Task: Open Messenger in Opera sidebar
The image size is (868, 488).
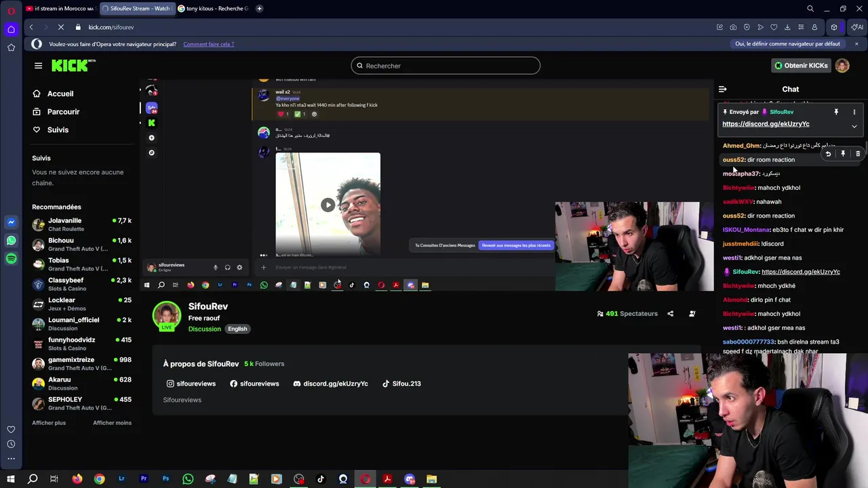Action: click(x=11, y=222)
